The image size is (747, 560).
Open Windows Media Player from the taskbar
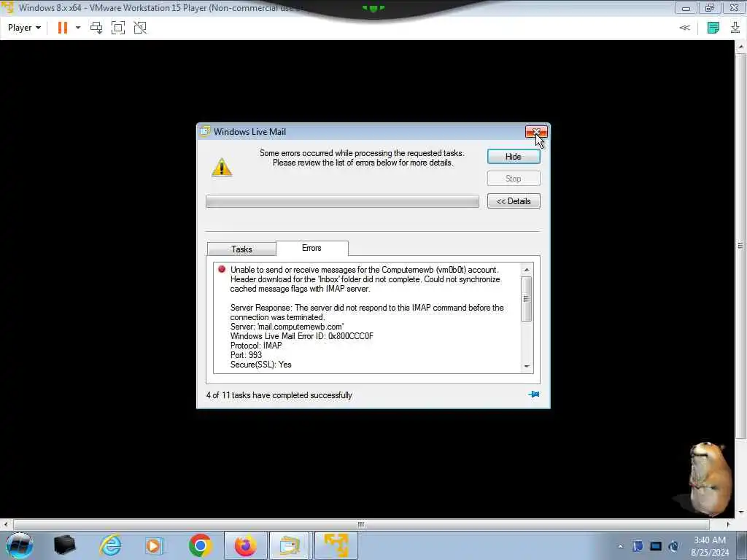(x=154, y=545)
